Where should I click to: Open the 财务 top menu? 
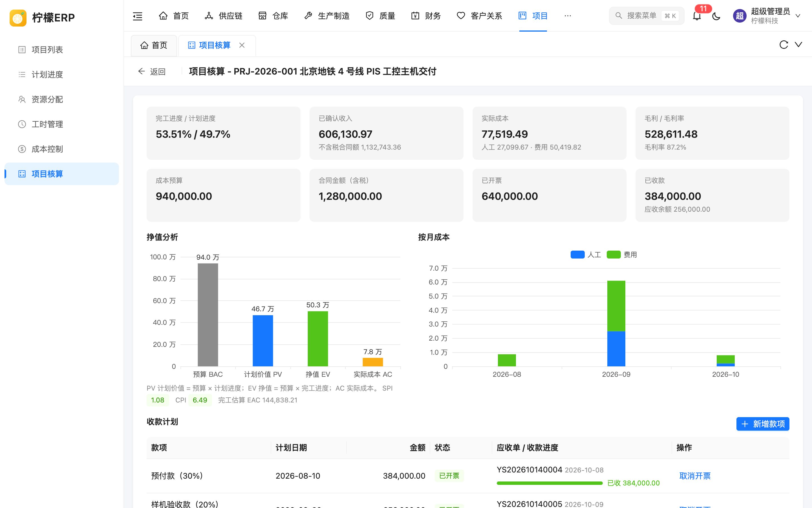tap(426, 16)
